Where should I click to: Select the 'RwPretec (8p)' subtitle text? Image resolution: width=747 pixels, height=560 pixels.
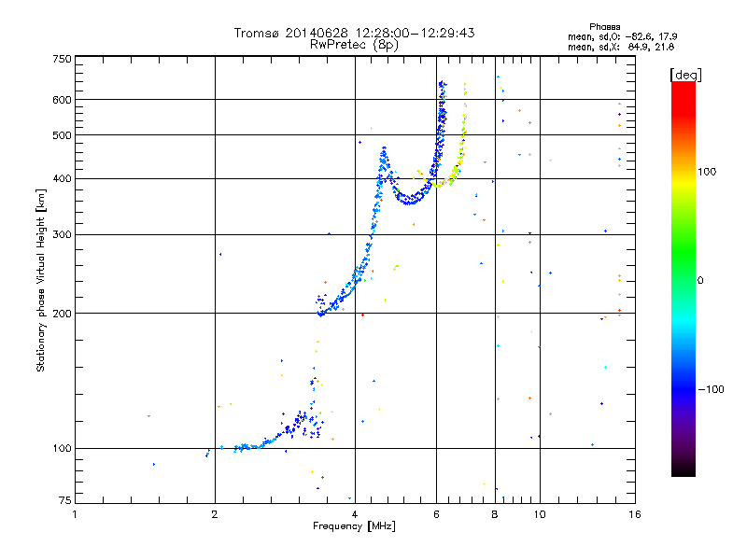[354, 45]
